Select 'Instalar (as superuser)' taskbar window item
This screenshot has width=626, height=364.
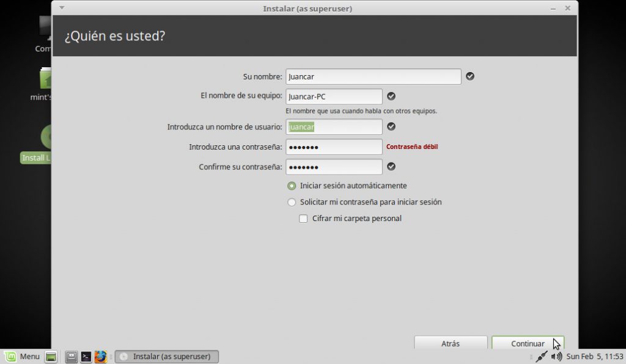pyautogui.click(x=167, y=357)
